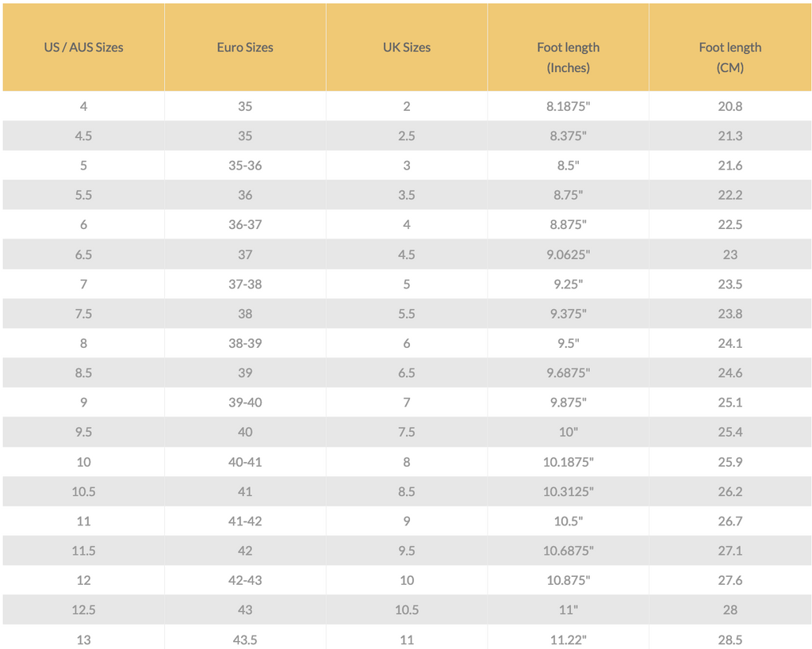Select the 10.3125" foot length cell
The width and height of the screenshot is (812, 649).
tap(568, 491)
